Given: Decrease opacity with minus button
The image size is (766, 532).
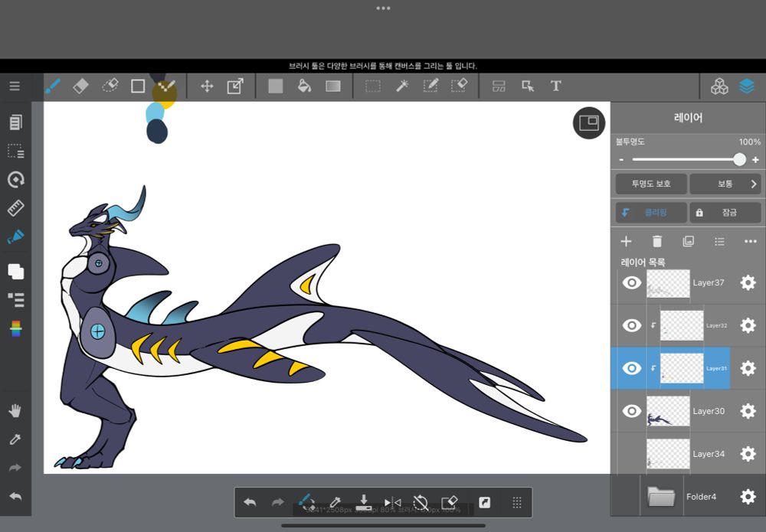Looking at the screenshot, I should coord(621,160).
